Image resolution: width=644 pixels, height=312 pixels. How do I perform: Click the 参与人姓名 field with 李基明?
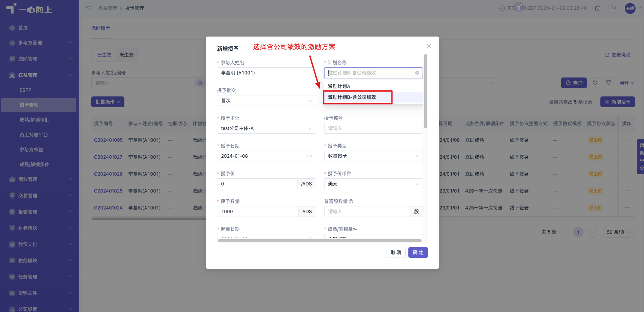coord(266,73)
